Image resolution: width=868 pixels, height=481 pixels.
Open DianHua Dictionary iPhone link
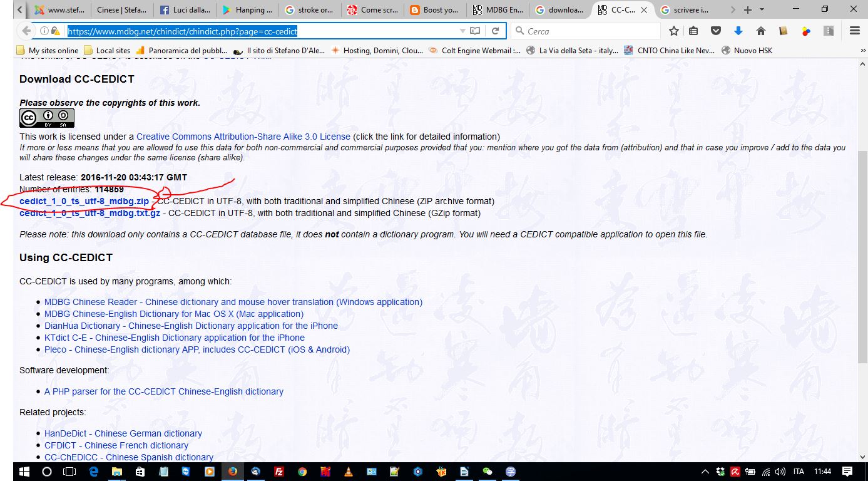[x=191, y=326]
